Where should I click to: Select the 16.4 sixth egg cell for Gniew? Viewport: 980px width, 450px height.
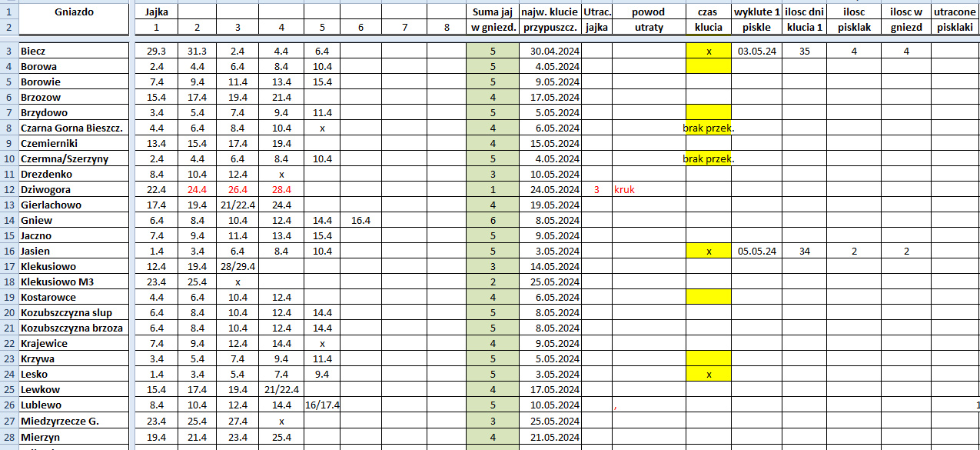click(x=360, y=220)
